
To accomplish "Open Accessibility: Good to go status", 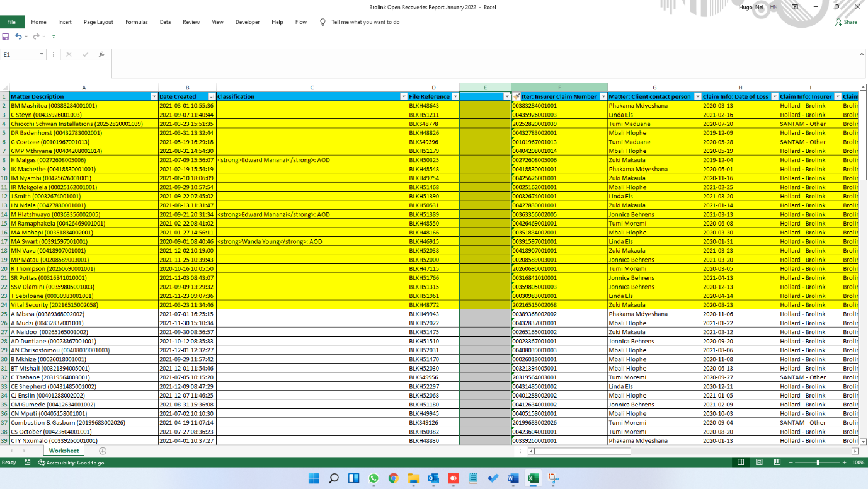I will pos(71,463).
